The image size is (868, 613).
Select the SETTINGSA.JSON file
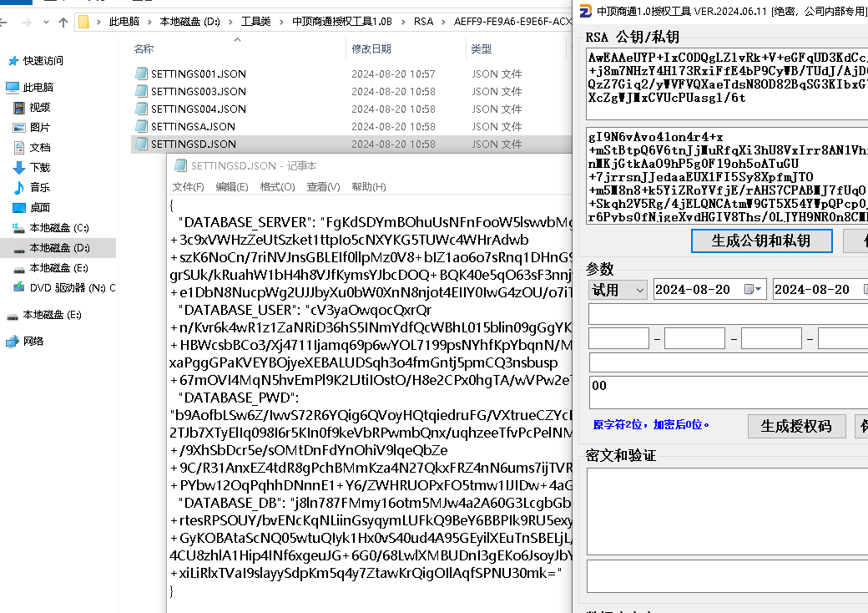[193, 126]
